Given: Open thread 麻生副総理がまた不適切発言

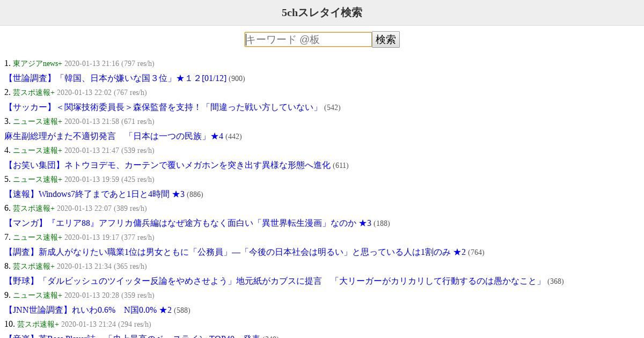Looking at the screenshot, I should (x=114, y=136).
